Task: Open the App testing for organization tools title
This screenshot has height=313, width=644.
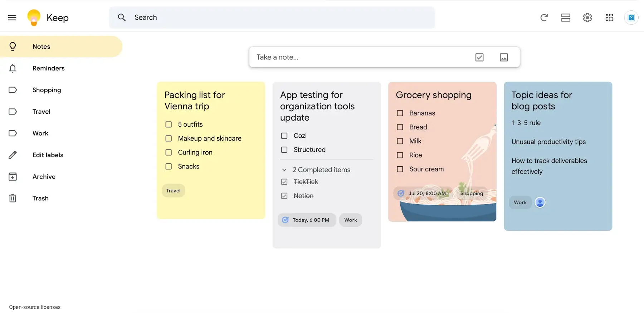Action: click(317, 106)
